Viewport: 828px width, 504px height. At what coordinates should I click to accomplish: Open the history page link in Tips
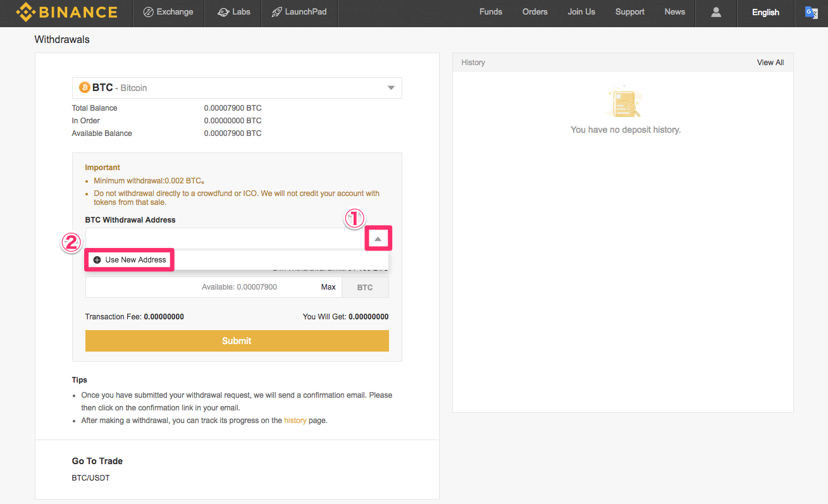tap(295, 421)
